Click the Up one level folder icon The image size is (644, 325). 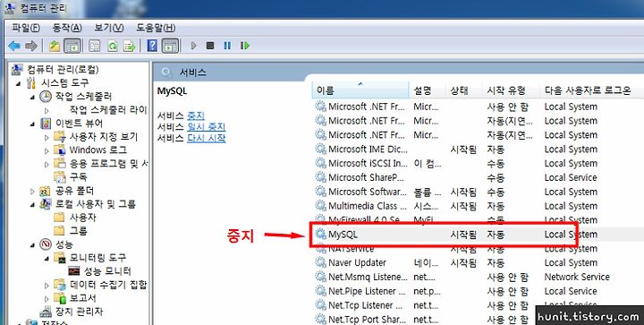coord(55,46)
